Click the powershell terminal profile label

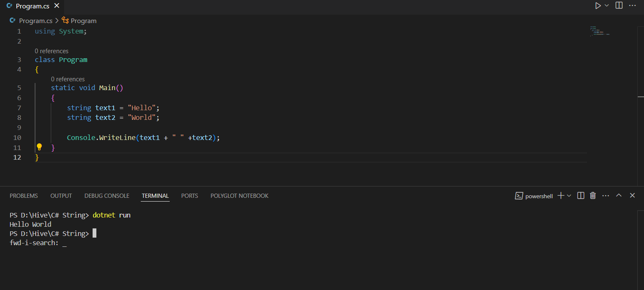click(539, 196)
